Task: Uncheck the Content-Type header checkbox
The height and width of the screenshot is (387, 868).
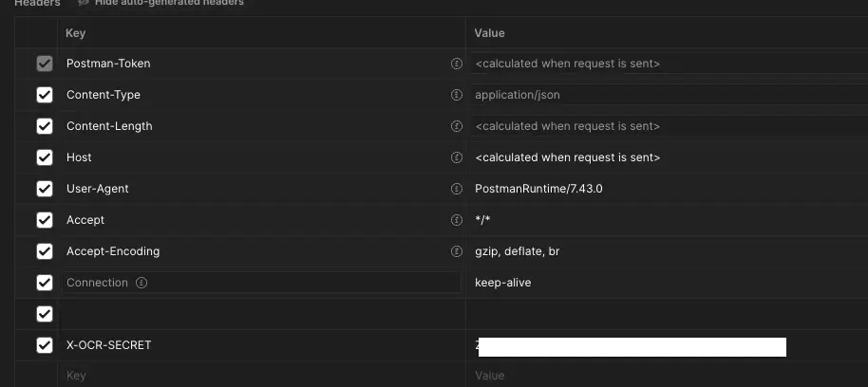Action: [x=45, y=95]
